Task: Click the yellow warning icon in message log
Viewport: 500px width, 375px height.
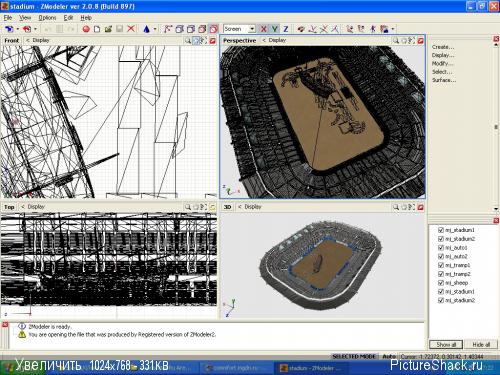Action: (22, 334)
